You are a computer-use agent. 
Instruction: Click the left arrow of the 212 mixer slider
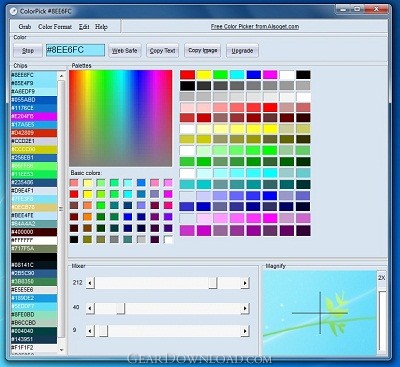pyautogui.click(x=90, y=283)
